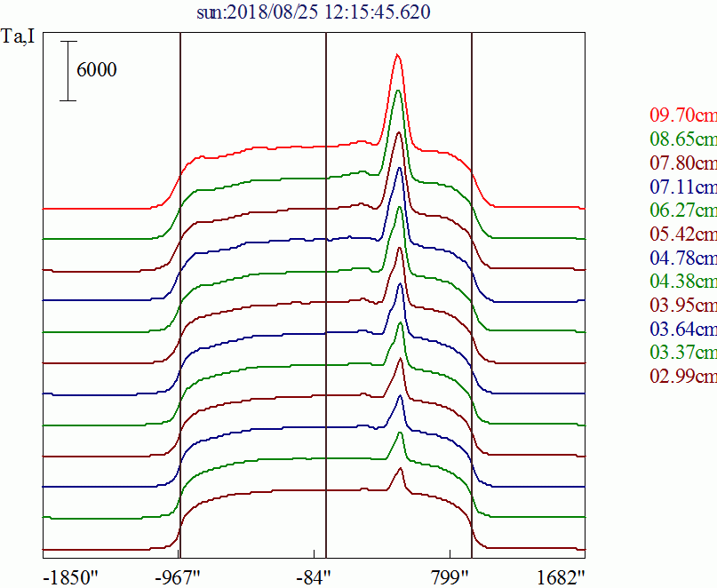This screenshot has height=588, width=717.
Task: Click the 6000 scale bar marker
Action: [x=68, y=71]
